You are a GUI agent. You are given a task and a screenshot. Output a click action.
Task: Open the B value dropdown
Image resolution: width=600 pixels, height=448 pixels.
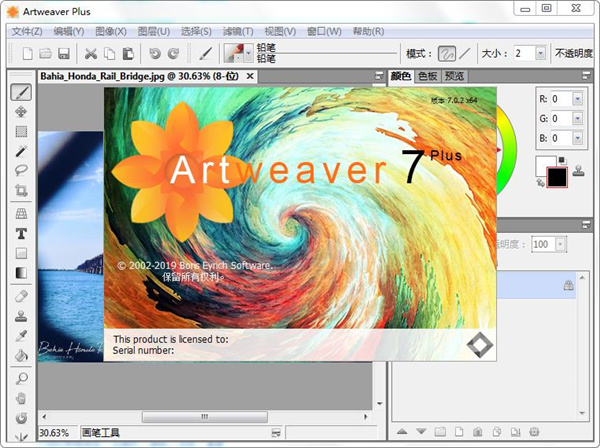[x=577, y=138]
